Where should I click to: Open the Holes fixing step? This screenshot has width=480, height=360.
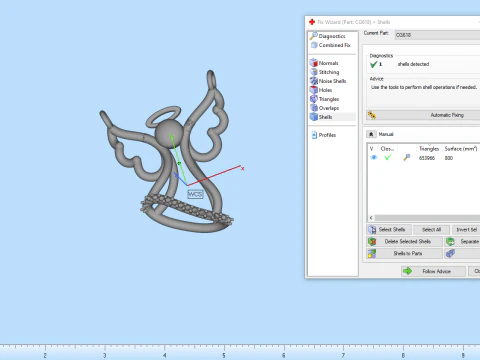(321, 90)
